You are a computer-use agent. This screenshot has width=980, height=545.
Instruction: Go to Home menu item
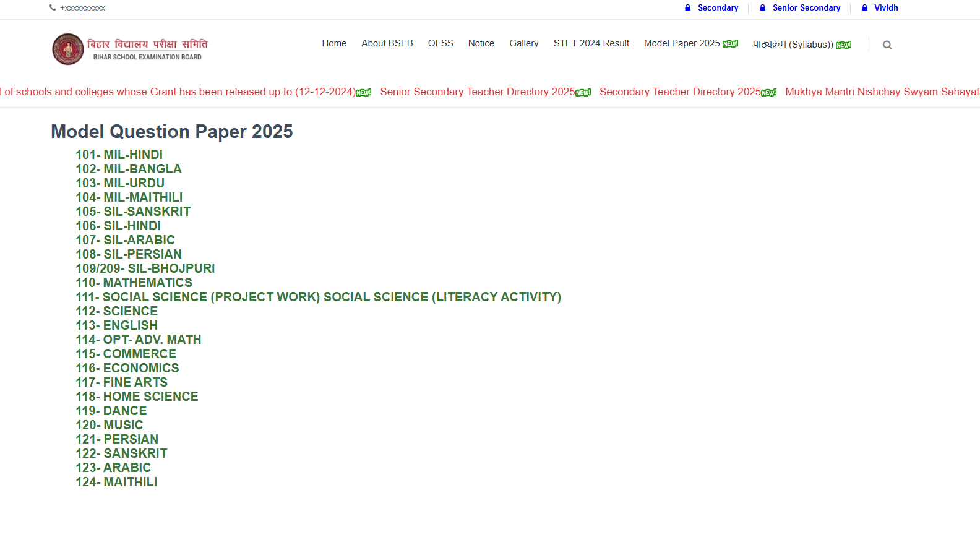(x=334, y=43)
